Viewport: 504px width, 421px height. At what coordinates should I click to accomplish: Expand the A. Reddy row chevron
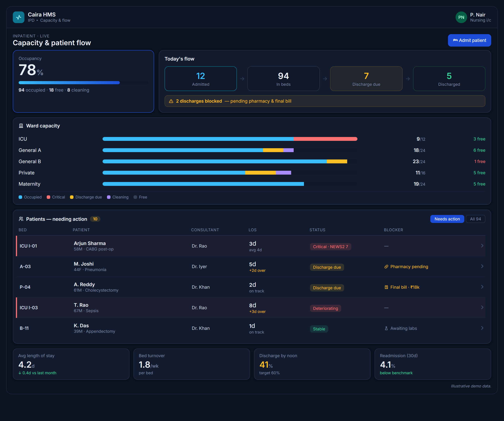tap(482, 287)
